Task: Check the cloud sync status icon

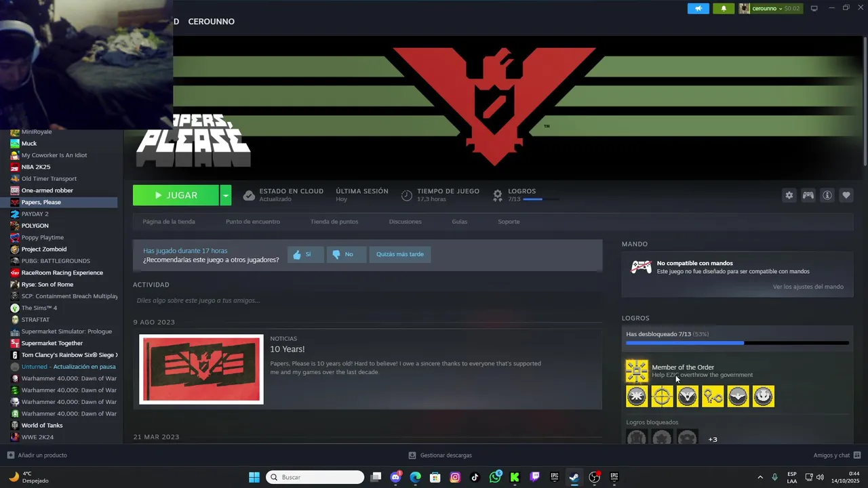Action: [x=249, y=195]
